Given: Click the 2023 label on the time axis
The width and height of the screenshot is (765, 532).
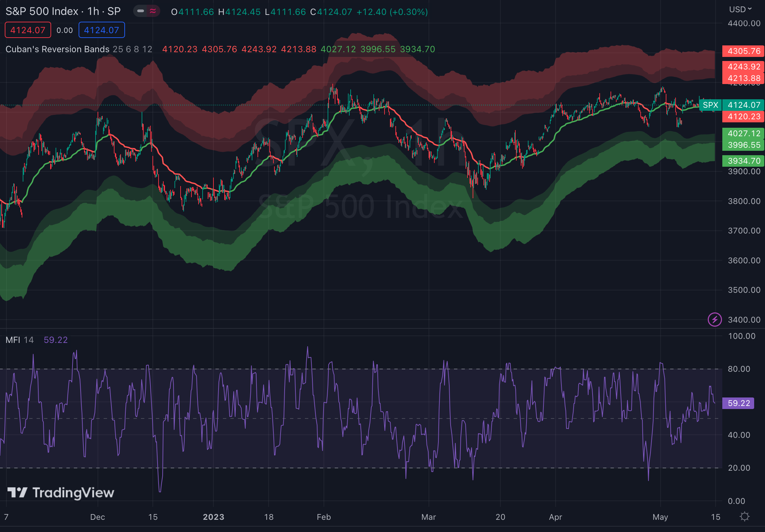Looking at the screenshot, I should tap(213, 517).
